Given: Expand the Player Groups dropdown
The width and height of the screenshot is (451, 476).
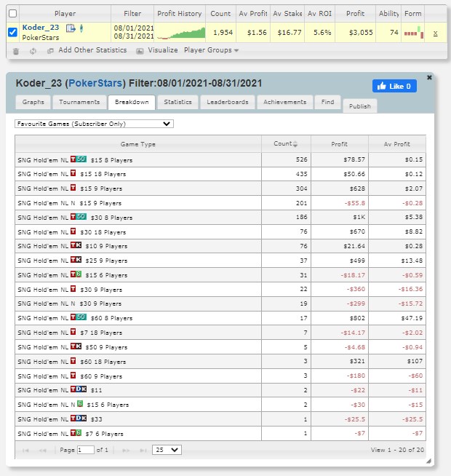Looking at the screenshot, I should (x=211, y=50).
